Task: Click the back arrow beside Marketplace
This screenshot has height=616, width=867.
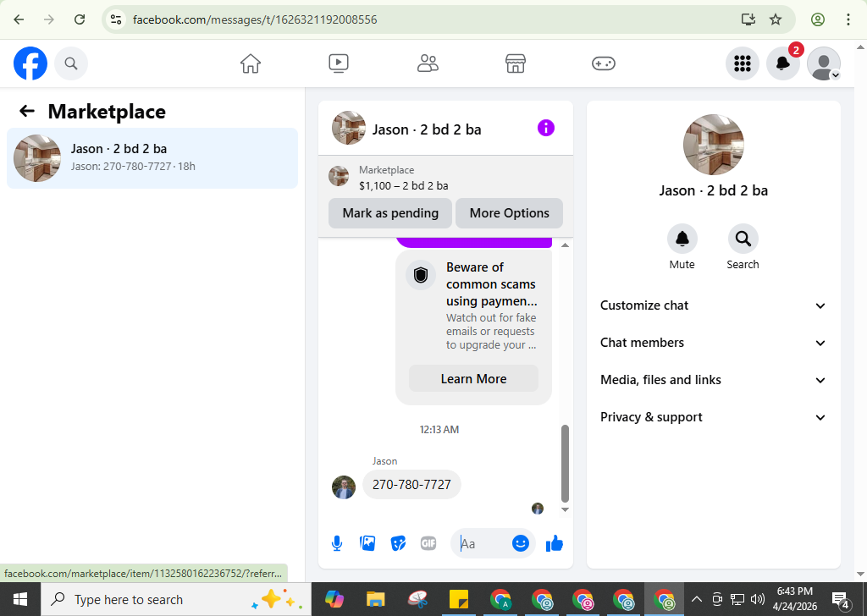Action: [26, 111]
